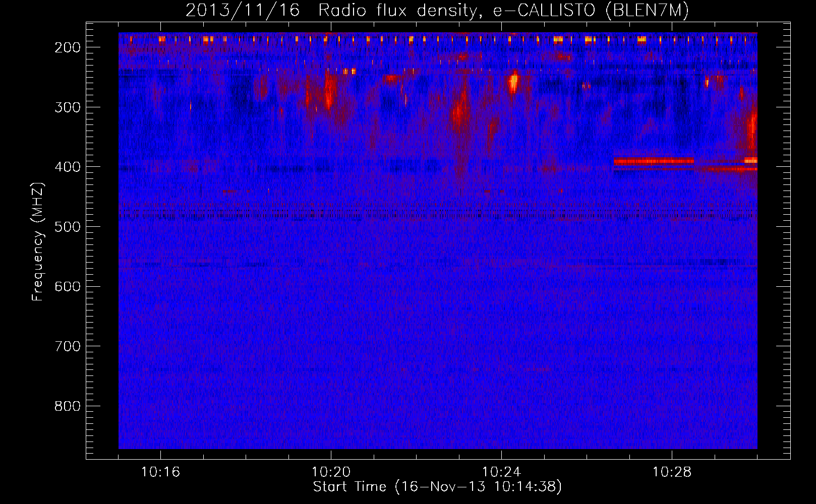The image size is (816, 504).
Task: Click the '200' frequency tick label
Action: 68,47
